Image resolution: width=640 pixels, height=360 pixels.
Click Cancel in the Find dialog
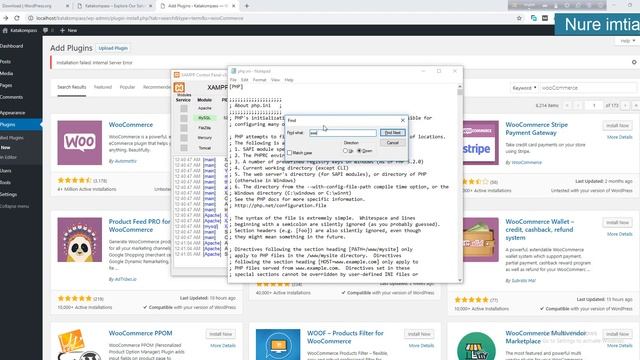[393, 142]
